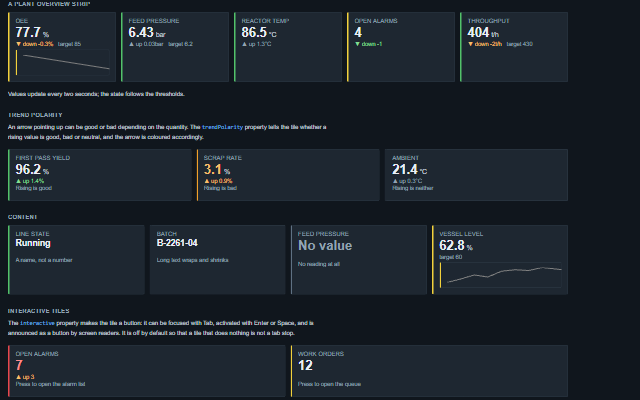The image size is (640, 400).
Task: Click the "Rising is good" note
Action: coord(33,188)
